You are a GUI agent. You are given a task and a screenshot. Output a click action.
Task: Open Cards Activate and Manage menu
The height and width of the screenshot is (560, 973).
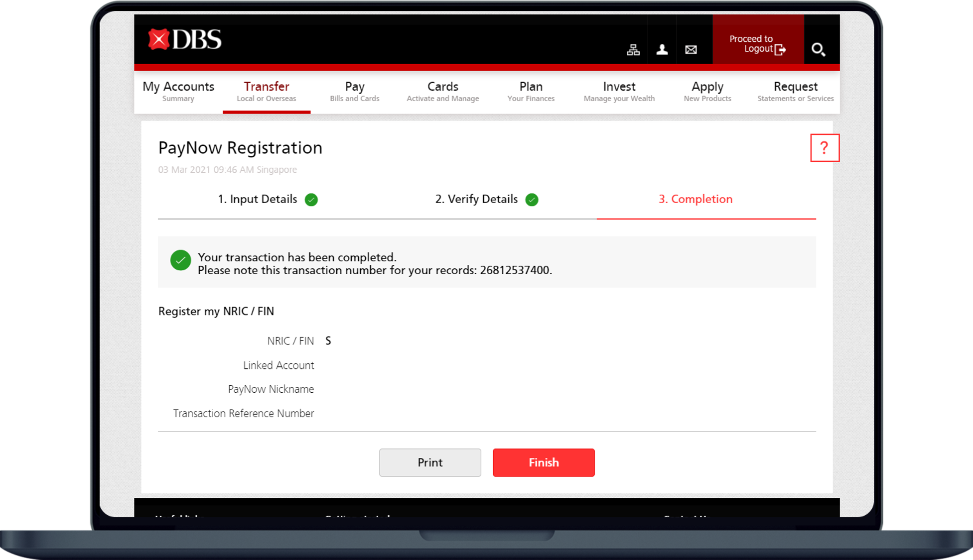click(442, 92)
